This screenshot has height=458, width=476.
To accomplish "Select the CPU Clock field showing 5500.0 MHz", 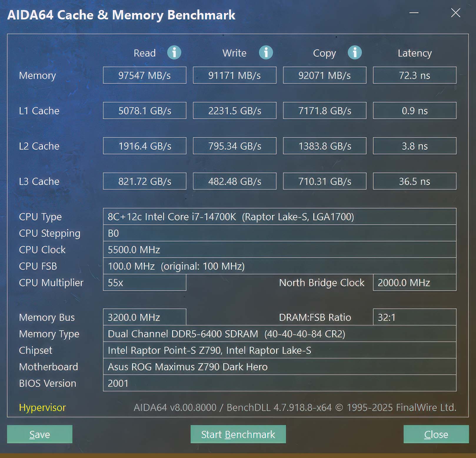I will tap(280, 250).
